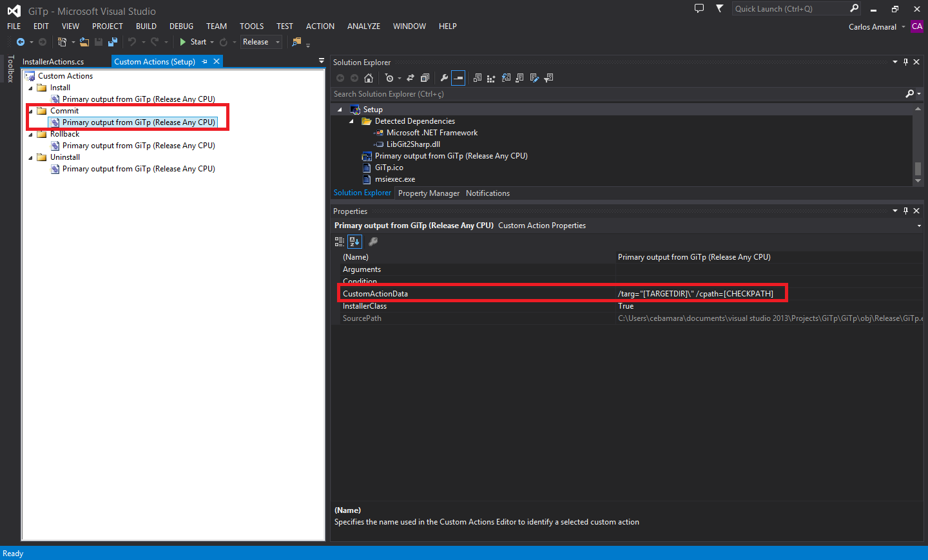Screen dimensions: 928x560
Task: Open the BUILD menu
Action: click(x=146, y=26)
